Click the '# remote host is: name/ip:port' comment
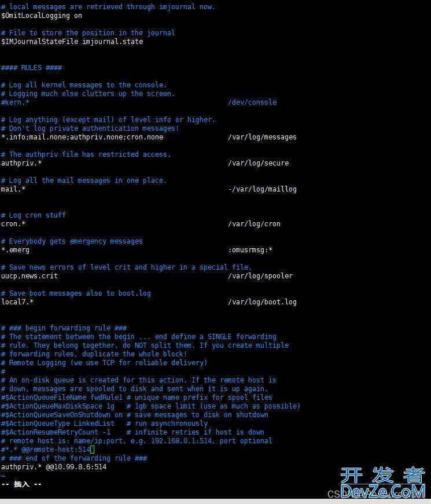Screen dimensions: 431x504 pyautogui.click(x=137, y=441)
